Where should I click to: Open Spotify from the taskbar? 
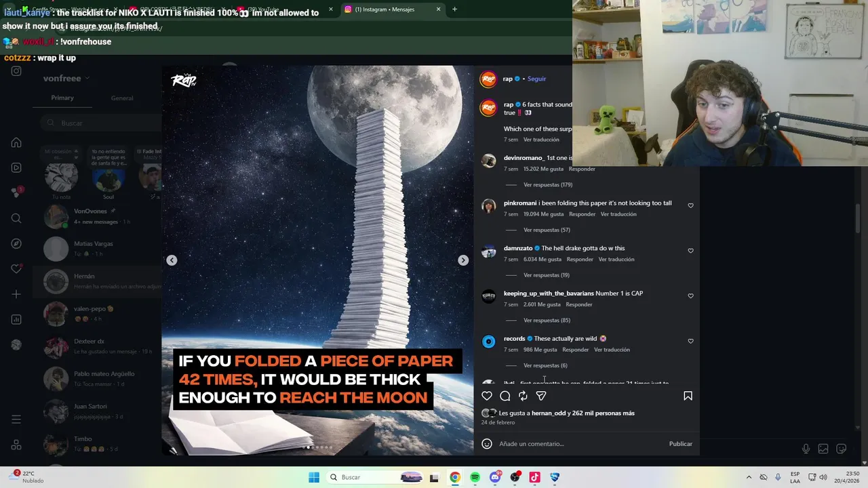pyautogui.click(x=475, y=477)
